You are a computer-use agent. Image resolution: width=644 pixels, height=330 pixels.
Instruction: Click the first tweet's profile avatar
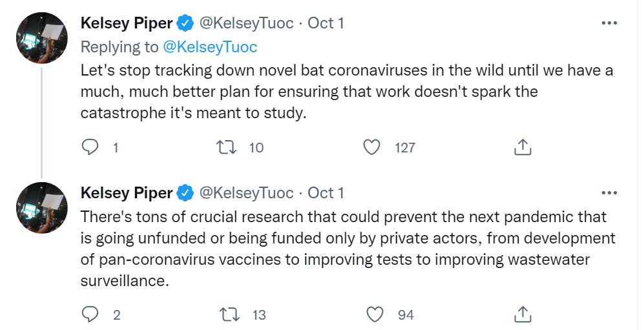(x=42, y=37)
